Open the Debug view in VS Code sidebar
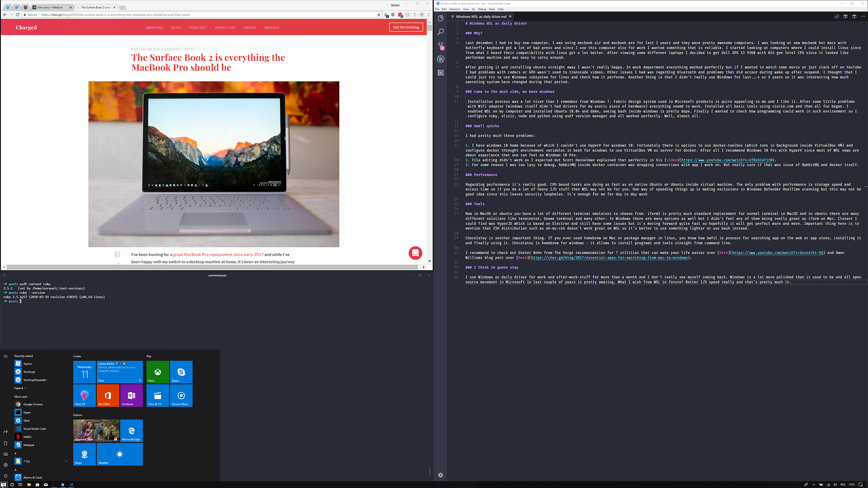This screenshot has width=868, height=488. click(x=441, y=59)
